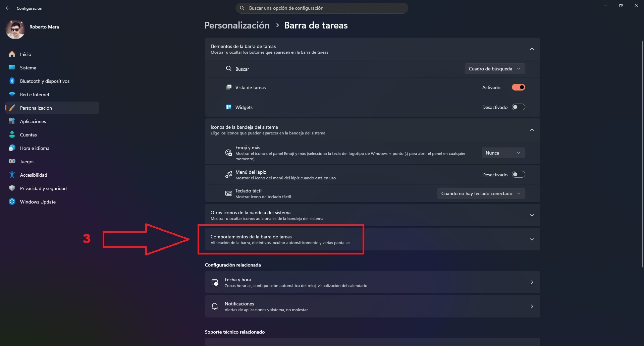Enable the Widgets toggle
Viewport: 644px width, 346px height.
(x=518, y=107)
